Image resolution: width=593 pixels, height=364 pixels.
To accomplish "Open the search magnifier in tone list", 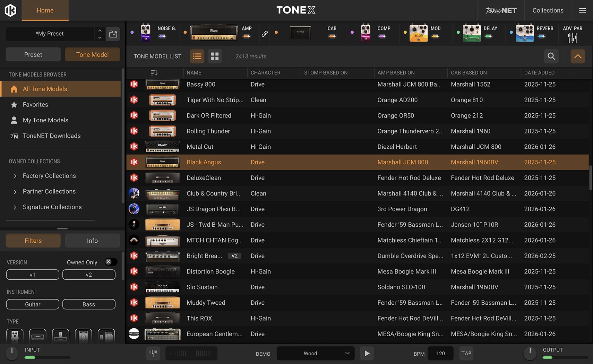I will pyautogui.click(x=551, y=56).
